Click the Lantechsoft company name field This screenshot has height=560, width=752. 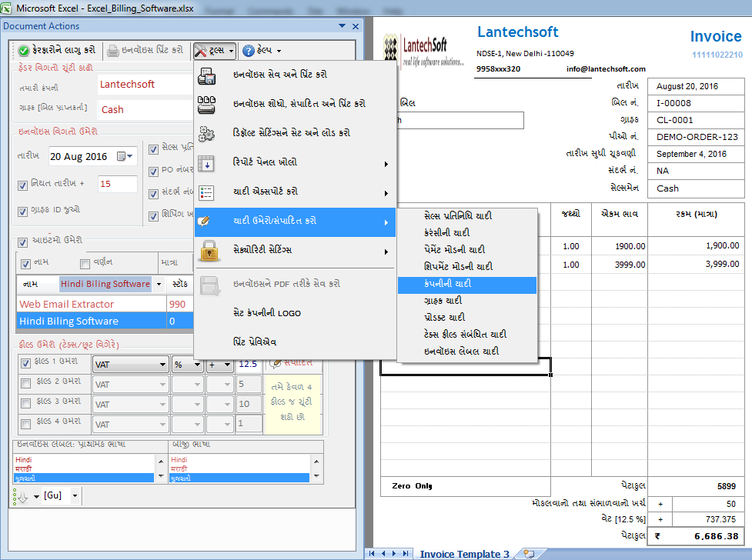(x=145, y=85)
